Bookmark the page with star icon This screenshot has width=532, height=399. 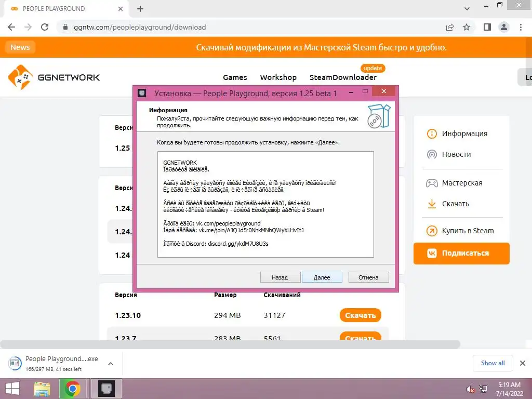(x=467, y=27)
